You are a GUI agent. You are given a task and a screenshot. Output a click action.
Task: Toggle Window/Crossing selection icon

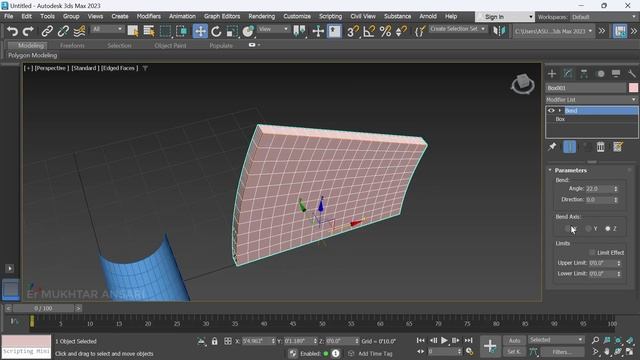click(x=182, y=31)
